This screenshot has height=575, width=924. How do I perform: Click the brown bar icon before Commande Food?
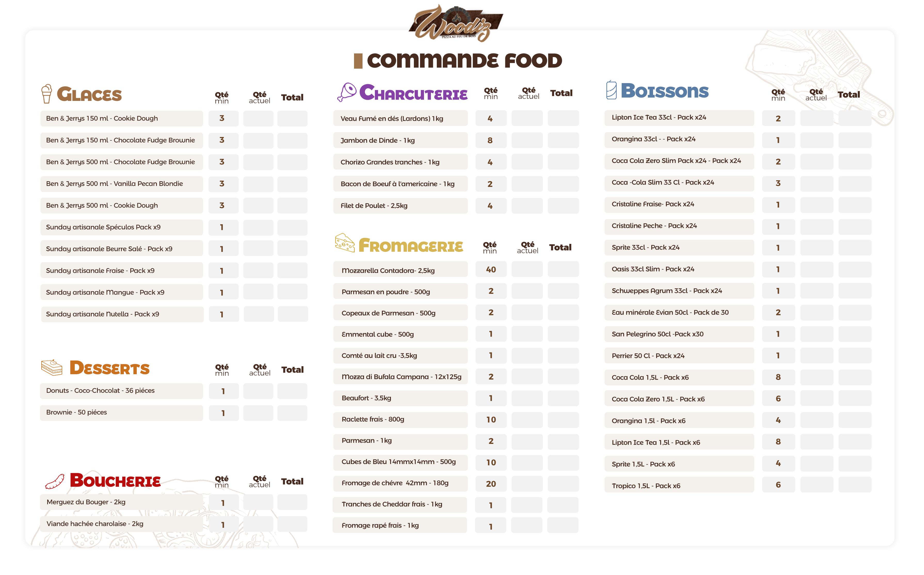click(358, 61)
